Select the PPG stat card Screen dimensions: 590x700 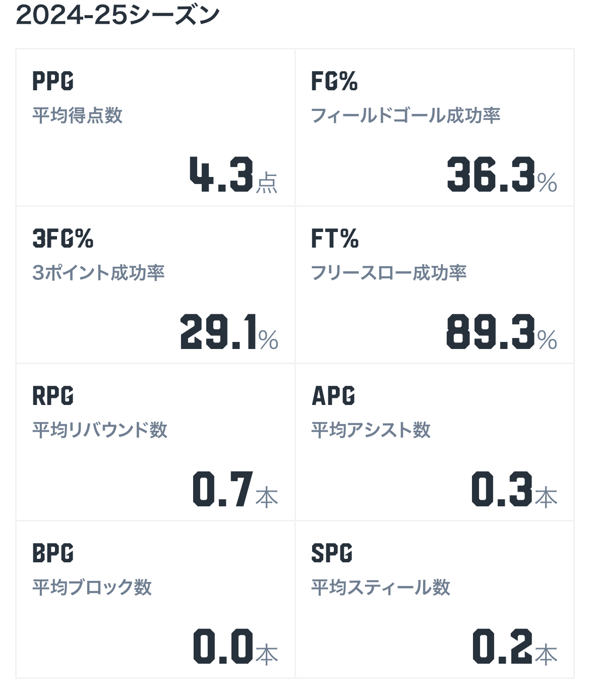point(155,128)
